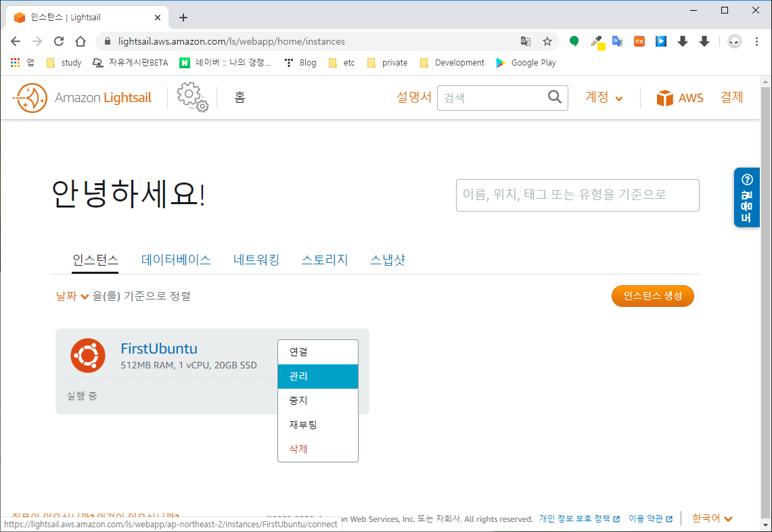Open the private bookmark folder
Viewport: 772px width, 532px height.
(x=388, y=62)
